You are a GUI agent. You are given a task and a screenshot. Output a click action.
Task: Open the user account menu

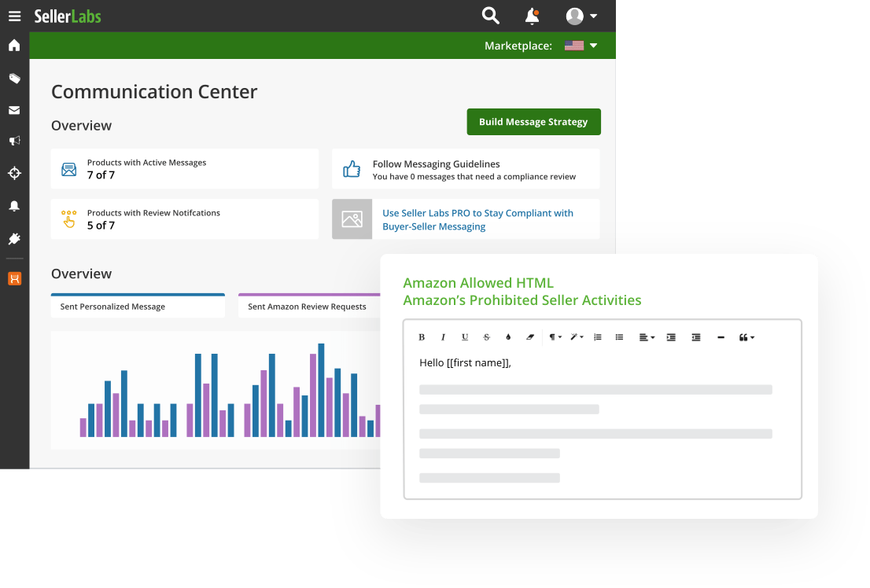tap(581, 16)
